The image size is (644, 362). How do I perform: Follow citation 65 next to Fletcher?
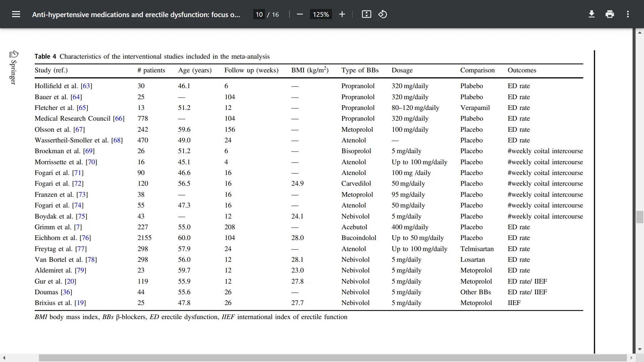(83, 108)
